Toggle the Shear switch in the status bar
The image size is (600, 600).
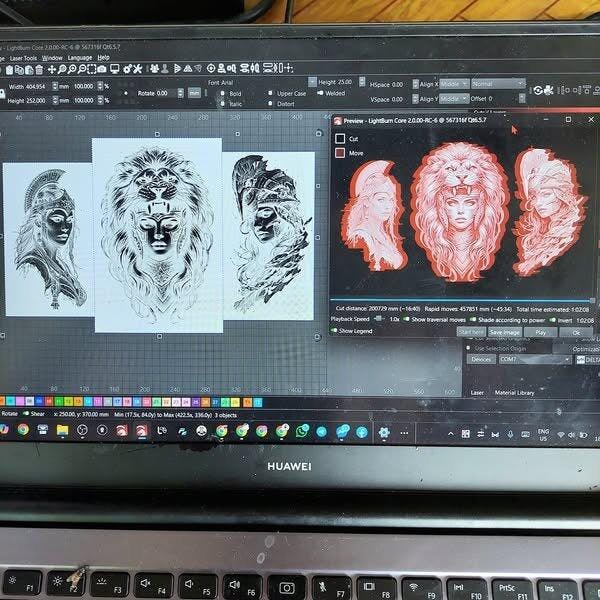[26, 413]
